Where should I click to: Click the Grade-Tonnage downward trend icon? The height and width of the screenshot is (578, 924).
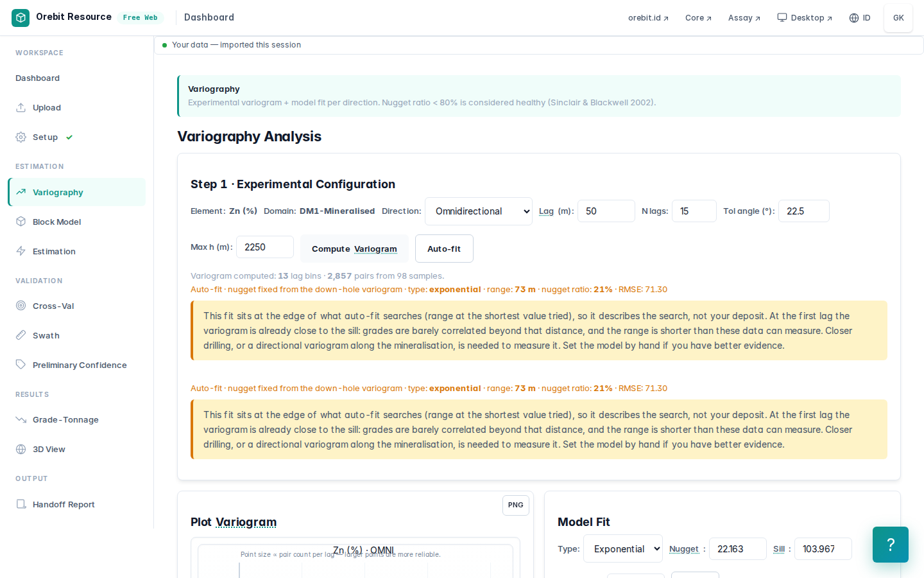click(21, 419)
